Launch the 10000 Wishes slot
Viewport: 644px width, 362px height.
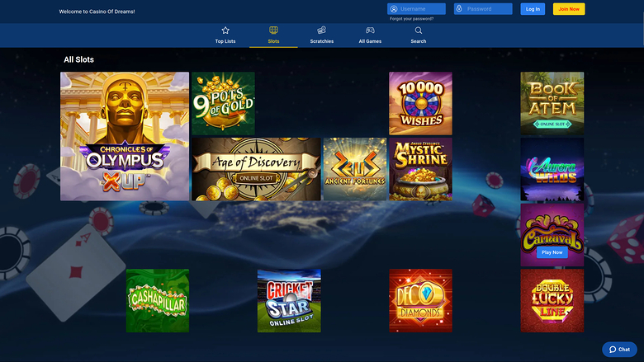tap(420, 103)
